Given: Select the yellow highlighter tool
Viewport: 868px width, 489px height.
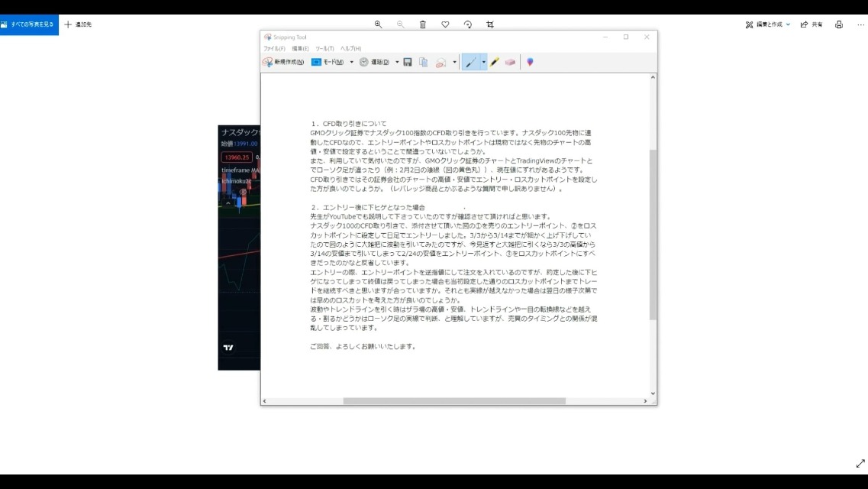Looking at the screenshot, I should tap(495, 62).
